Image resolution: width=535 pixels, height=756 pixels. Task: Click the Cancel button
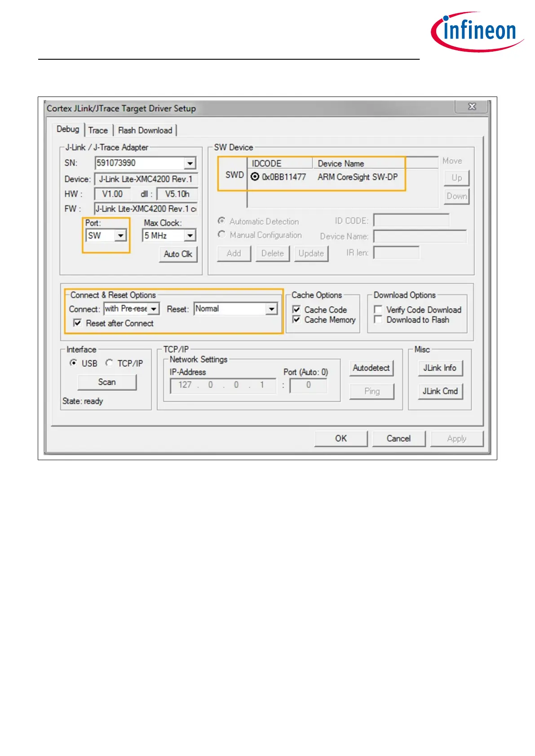coord(399,439)
